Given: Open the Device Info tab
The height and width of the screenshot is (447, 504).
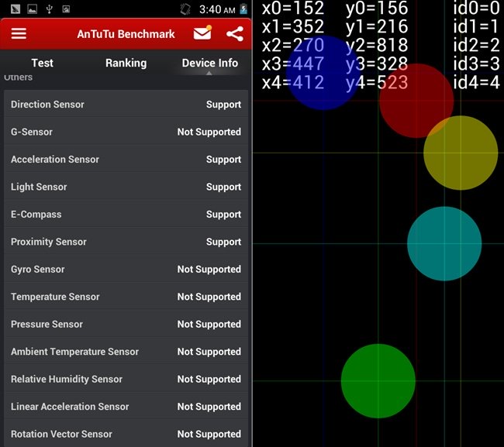Looking at the screenshot, I should coord(209,63).
